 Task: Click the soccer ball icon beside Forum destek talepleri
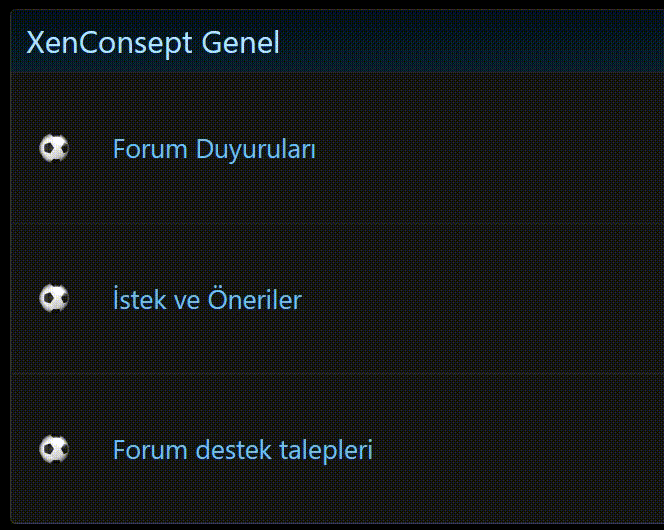[x=54, y=449]
